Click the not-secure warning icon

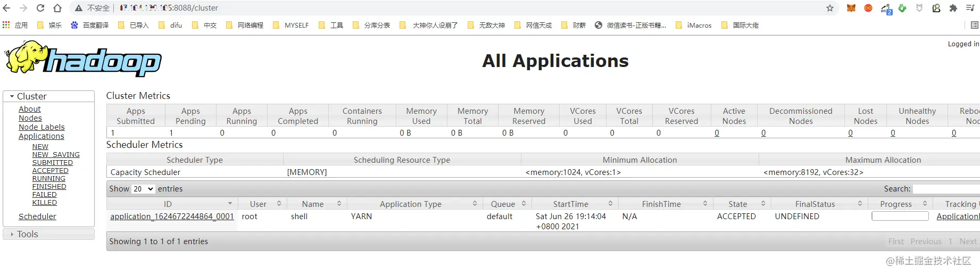coord(79,8)
